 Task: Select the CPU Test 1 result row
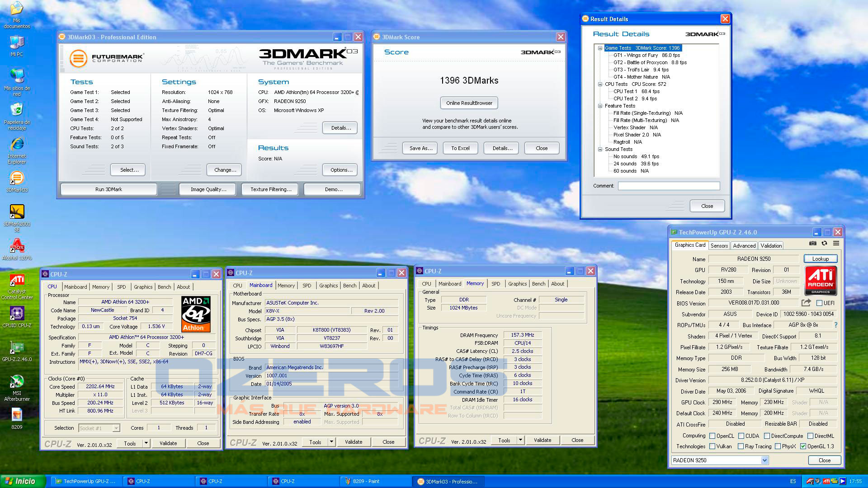(x=636, y=91)
